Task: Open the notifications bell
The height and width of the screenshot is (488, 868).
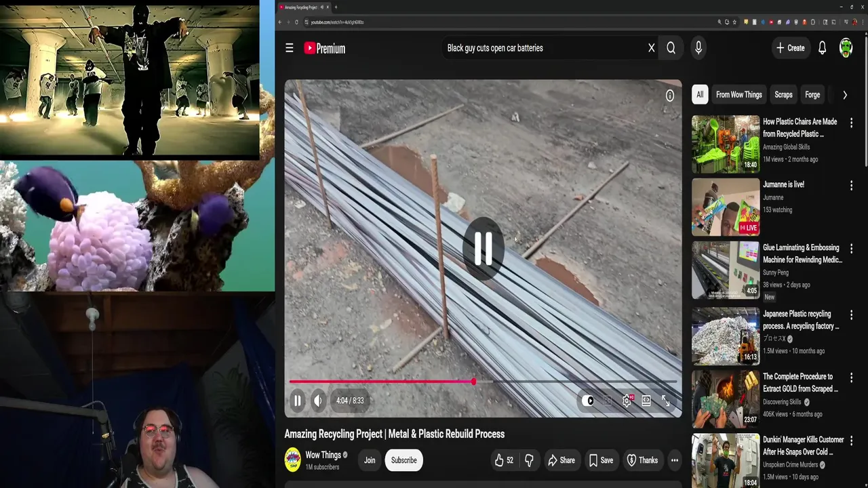Action: pyautogui.click(x=822, y=48)
